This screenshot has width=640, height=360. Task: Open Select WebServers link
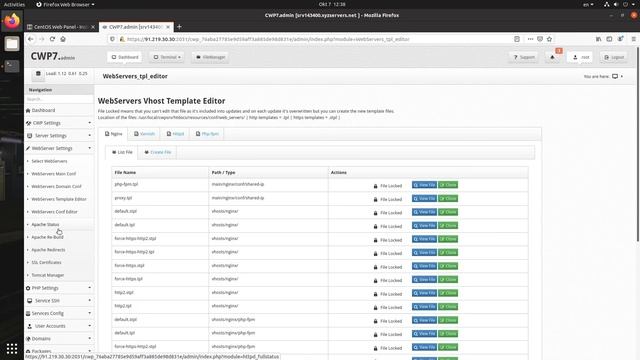[x=49, y=161]
